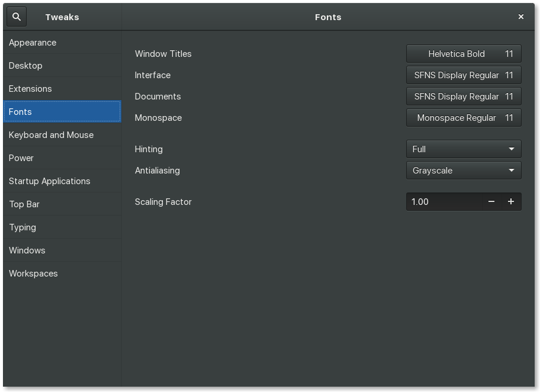Increase scaling factor with plus button
540x392 pixels.
point(511,202)
